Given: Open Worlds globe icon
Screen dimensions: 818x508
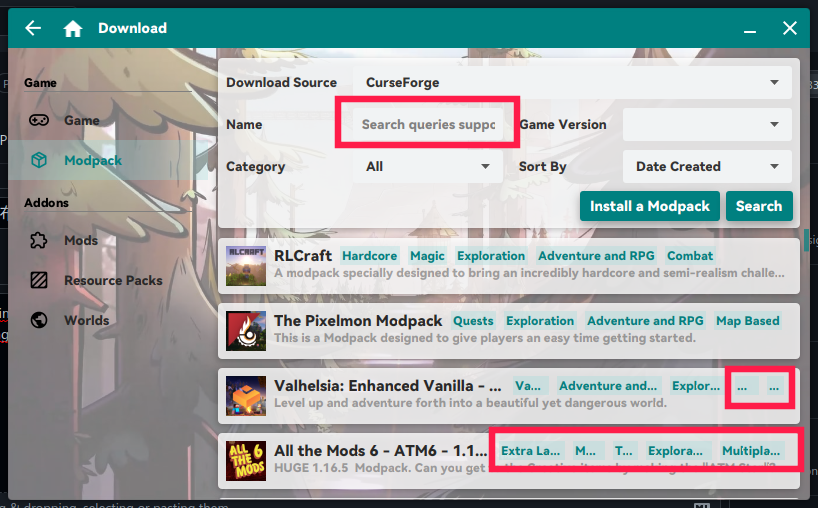Looking at the screenshot, I should 39,320.
